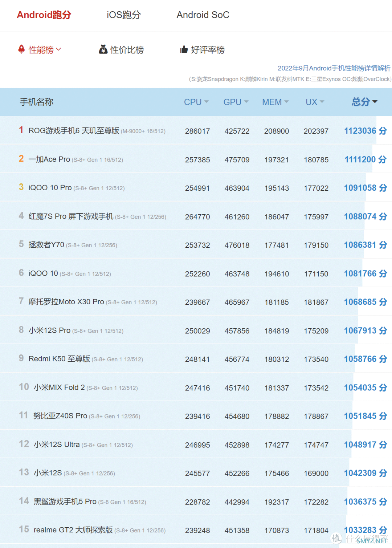Viewport: 392px width, 548px height.
Task: Click total score 1088074 分
Action: 366,216
